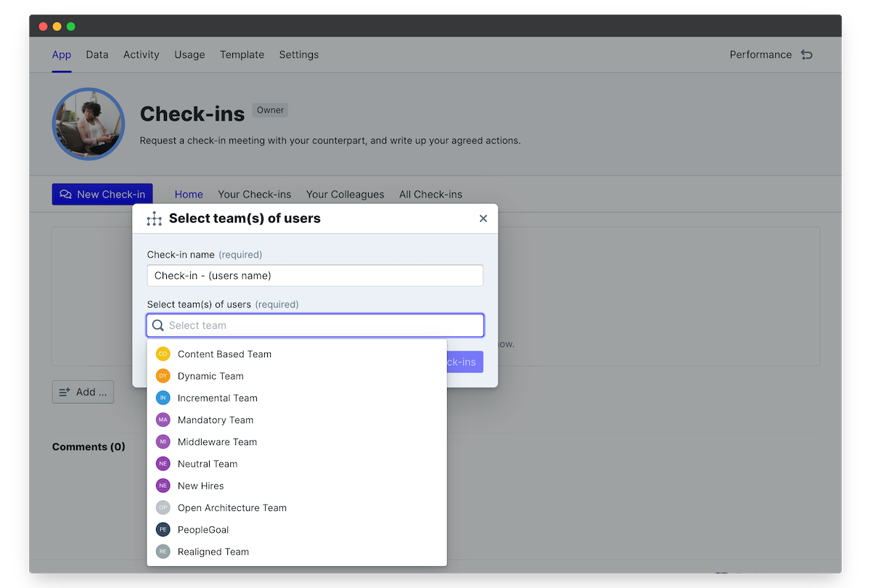Click the Add ... button
This screenshot has height=588, width=871.
[x=83, y=392]
